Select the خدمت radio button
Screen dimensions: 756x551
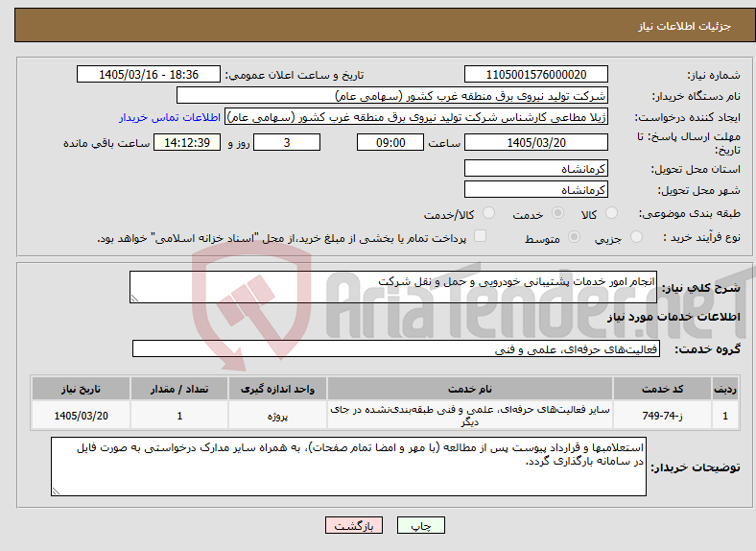click(x=557, y=213)
